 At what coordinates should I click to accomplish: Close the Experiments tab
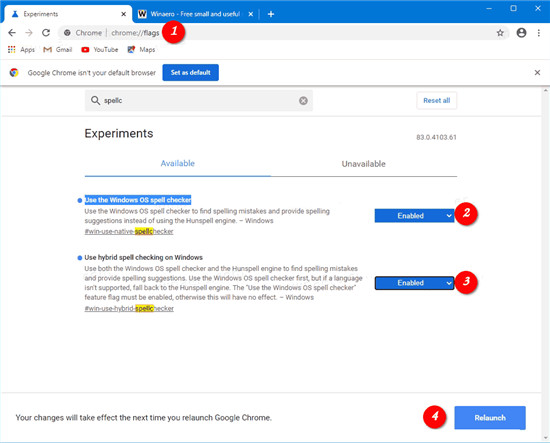(123, 14)
